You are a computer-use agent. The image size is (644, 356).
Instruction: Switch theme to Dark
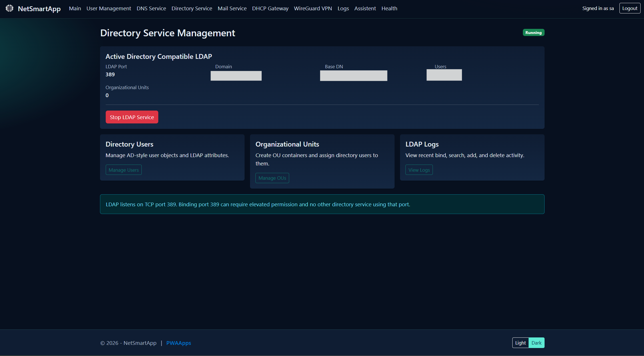[537, 343]
